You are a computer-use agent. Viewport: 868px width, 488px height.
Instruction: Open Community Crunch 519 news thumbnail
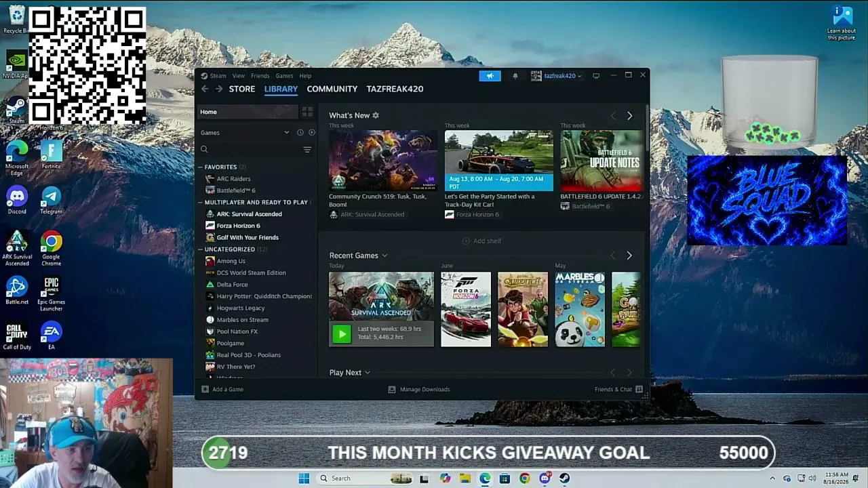tap(383, 161)
